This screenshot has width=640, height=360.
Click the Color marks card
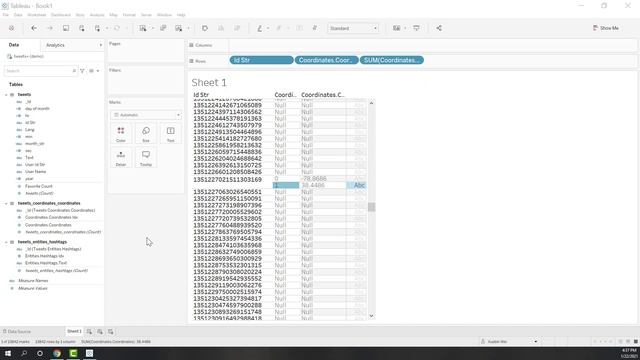coord(121,134)
